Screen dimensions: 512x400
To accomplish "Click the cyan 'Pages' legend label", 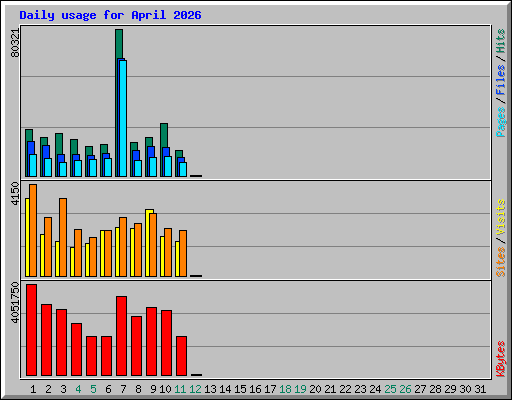I will coord(500,122).
